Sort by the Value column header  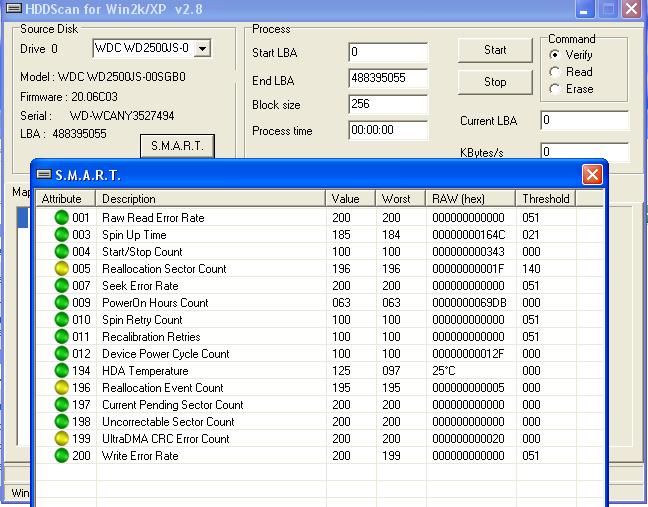[x=351, y=199]
